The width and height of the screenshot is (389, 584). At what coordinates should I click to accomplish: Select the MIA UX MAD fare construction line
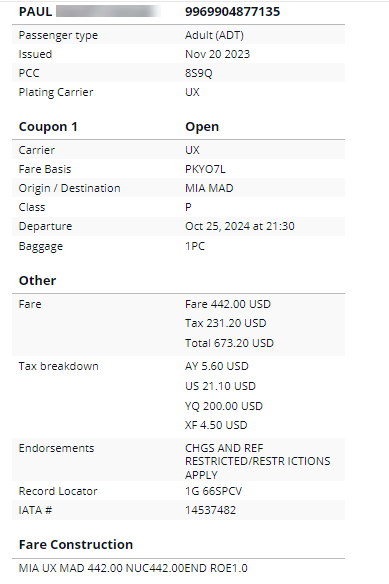133,568
